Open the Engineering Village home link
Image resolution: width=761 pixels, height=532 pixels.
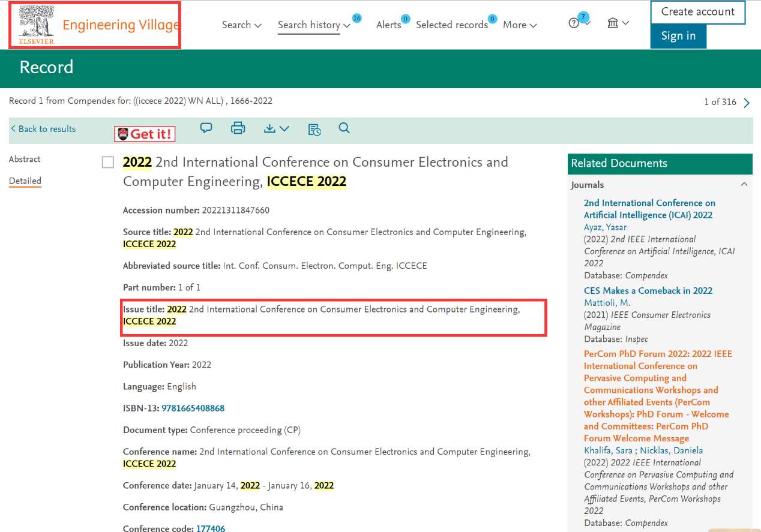(x=121, y=25)
